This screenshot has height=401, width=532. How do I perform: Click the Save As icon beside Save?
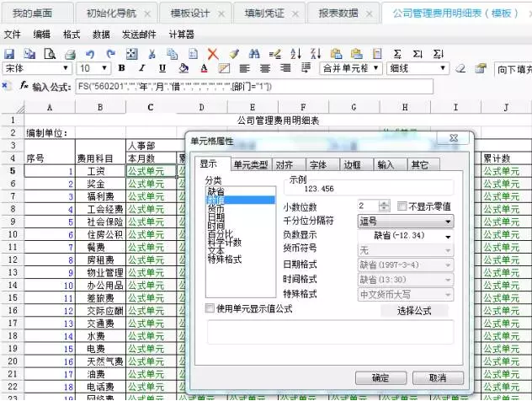[29, 54]
